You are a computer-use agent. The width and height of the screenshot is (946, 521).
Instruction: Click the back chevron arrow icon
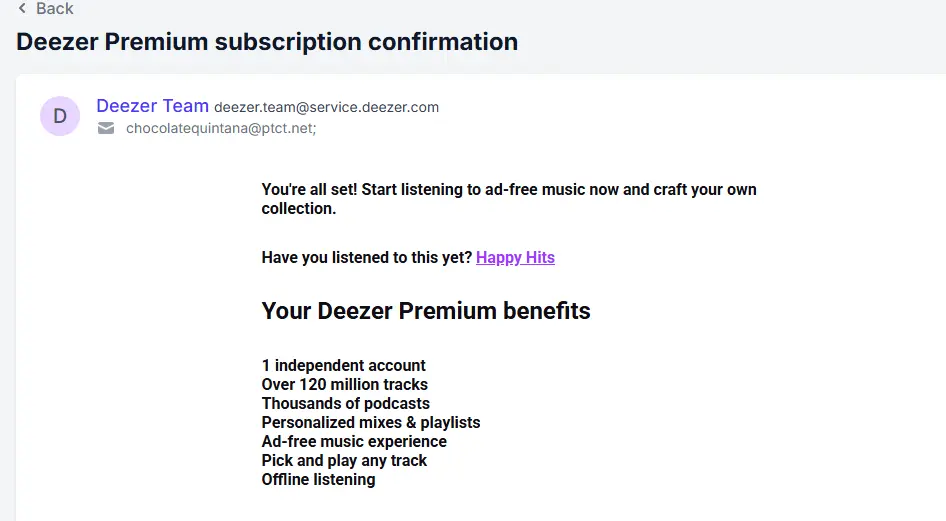tap(22, 8)
